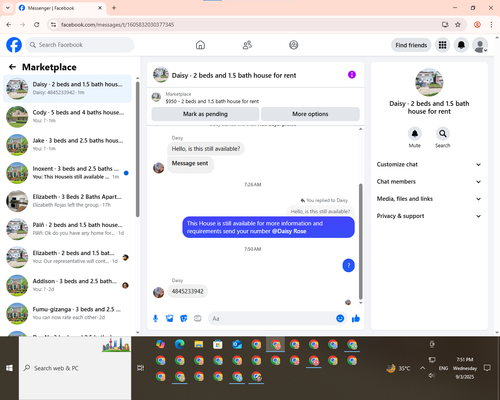Click the Find friends button
The width and height of the screenshot is (500, 400).
411,45
